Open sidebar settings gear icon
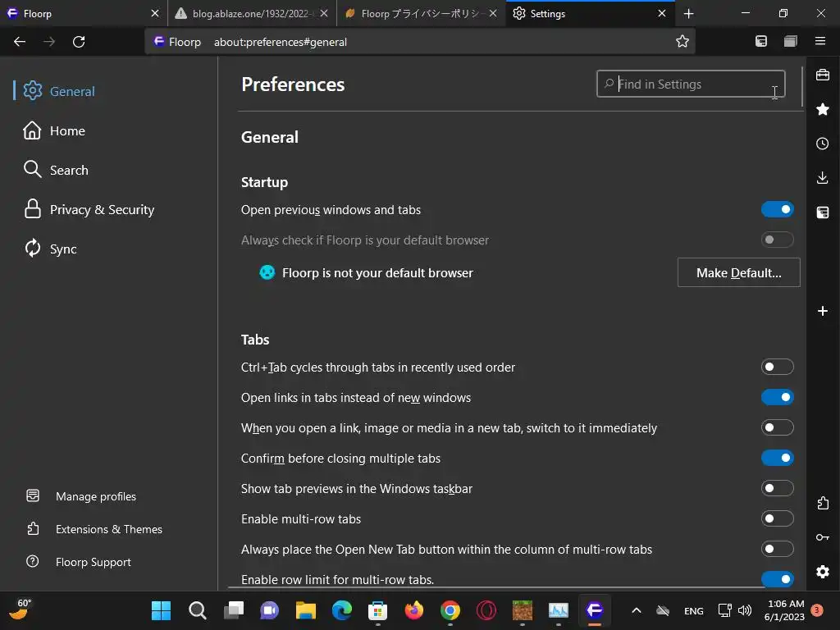 click(x=823, y=572)
